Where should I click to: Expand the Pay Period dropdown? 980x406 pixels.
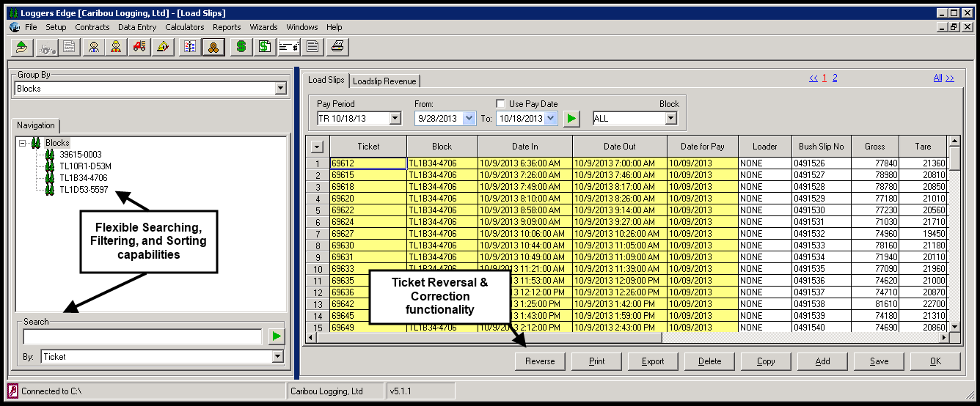[359, 118]
